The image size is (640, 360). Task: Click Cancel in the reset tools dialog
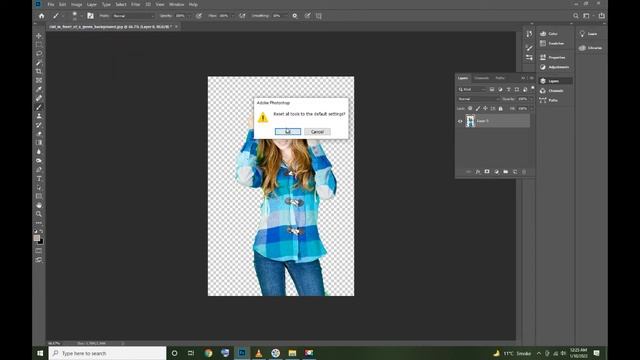pos(317,132)
